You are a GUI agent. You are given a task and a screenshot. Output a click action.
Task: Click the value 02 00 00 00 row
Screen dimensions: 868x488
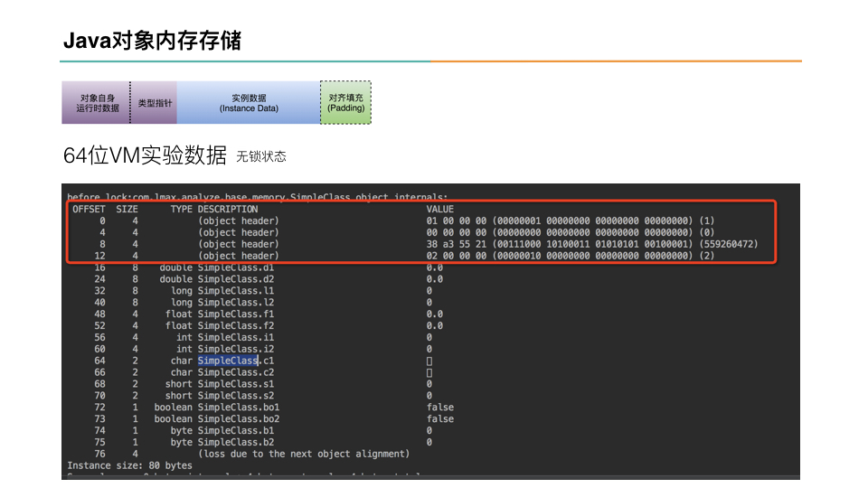click(x=571, y=256)
